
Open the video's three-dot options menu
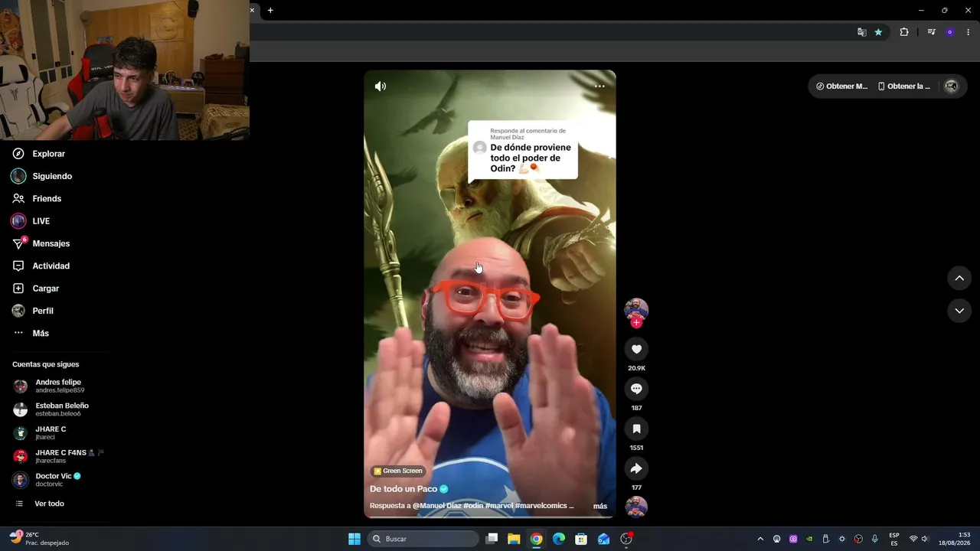coord(599,86)
